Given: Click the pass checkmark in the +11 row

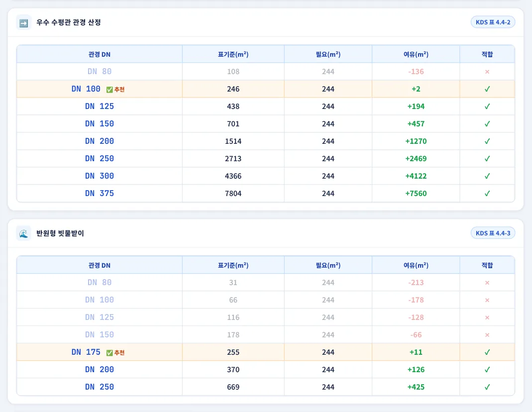Looking at the screenshot, I should [487, 352].
